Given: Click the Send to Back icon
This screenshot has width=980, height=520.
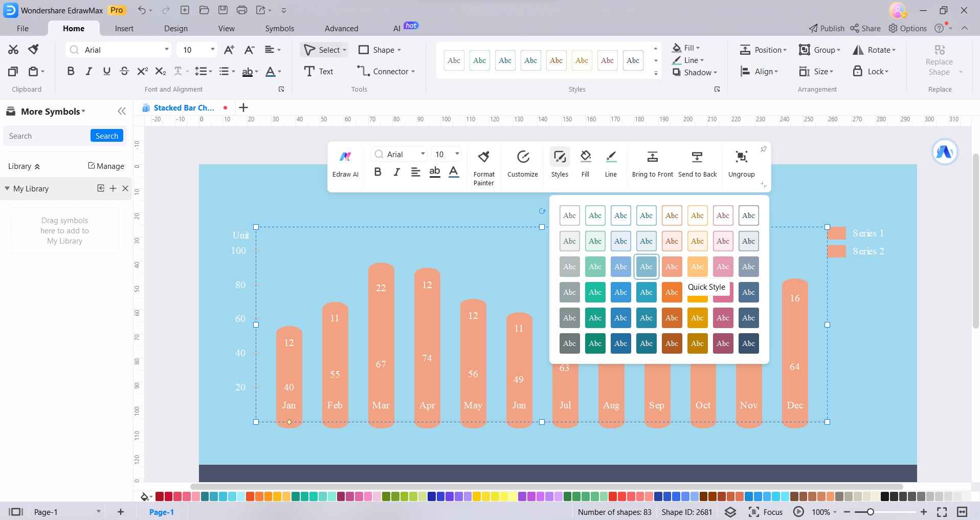Looking at the screenshot, I should coord(697,163).
